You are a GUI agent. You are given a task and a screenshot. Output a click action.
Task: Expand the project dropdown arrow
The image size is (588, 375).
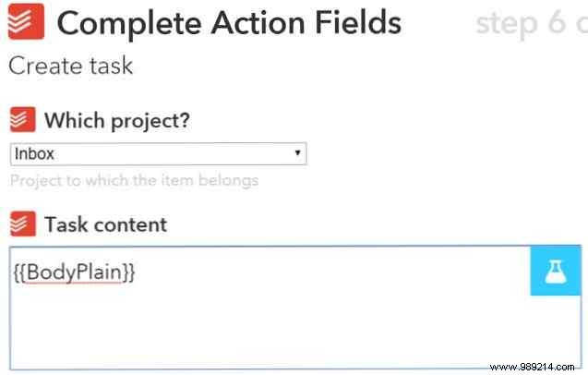click(x=297, y=153)
